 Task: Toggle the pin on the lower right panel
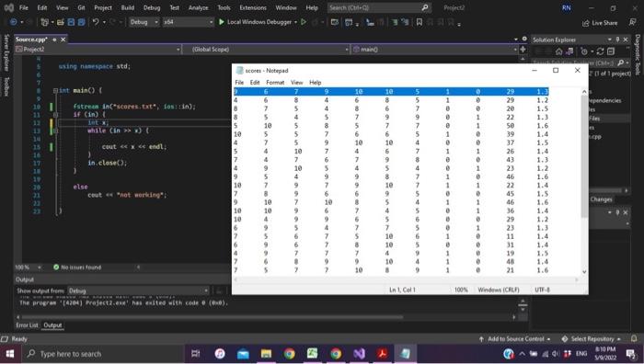coord(617,212)
